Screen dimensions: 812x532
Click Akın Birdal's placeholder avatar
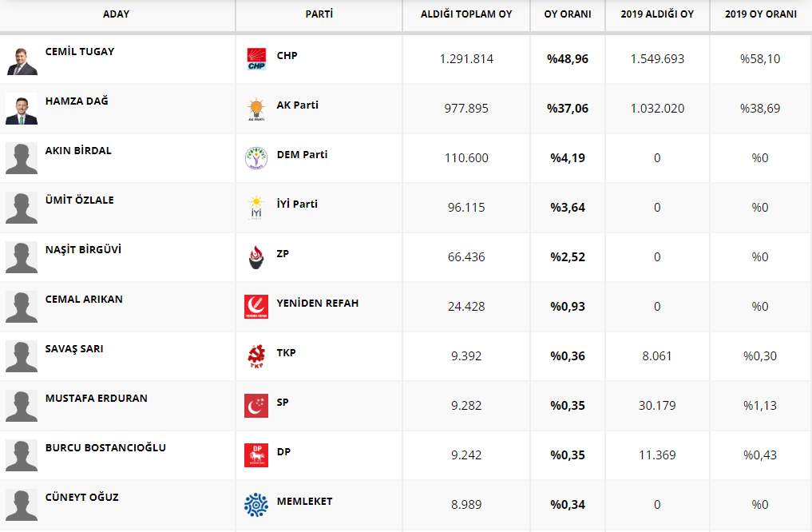point(22,158)
